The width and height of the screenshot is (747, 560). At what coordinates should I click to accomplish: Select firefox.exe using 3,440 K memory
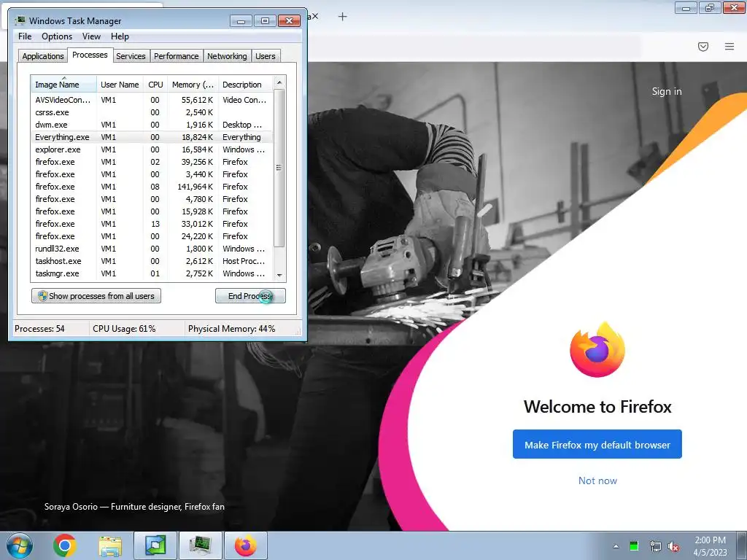152,174
